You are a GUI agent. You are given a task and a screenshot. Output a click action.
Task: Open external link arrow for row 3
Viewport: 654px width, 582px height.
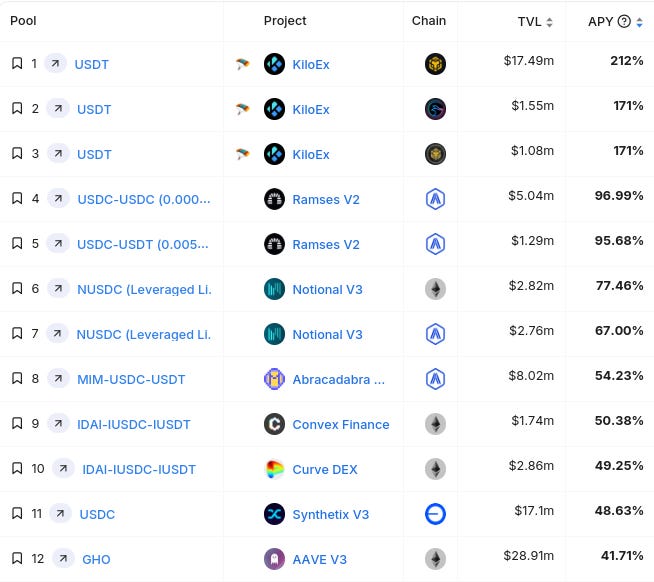point(58,154)
